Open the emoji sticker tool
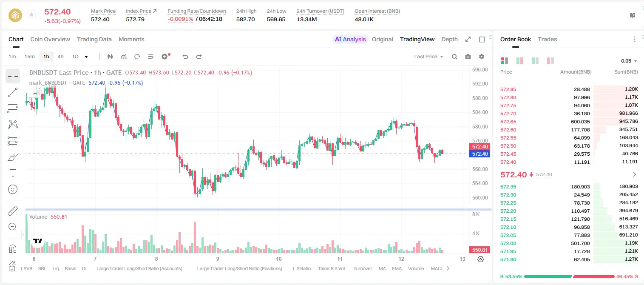Image resolution: width=644 pixels, height=285 pixels. point(13,189)
